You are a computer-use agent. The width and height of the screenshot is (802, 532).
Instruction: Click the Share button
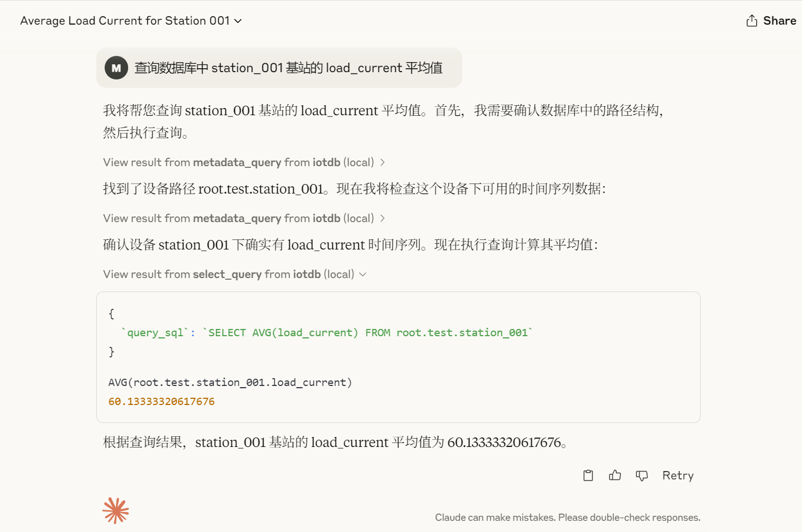tap(779, 20)
